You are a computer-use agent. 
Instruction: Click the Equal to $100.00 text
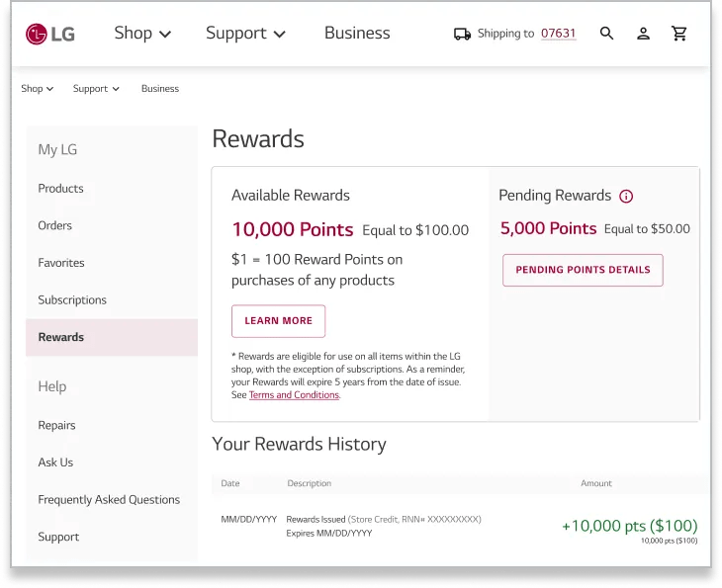[415, 230]
